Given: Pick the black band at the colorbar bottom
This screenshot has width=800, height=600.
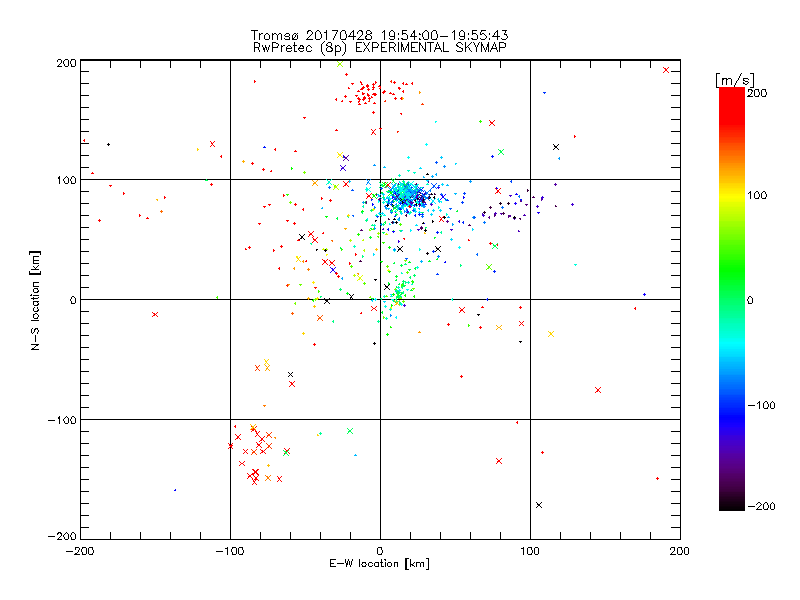Looking at the screenshot, I should tap(732, 503).
